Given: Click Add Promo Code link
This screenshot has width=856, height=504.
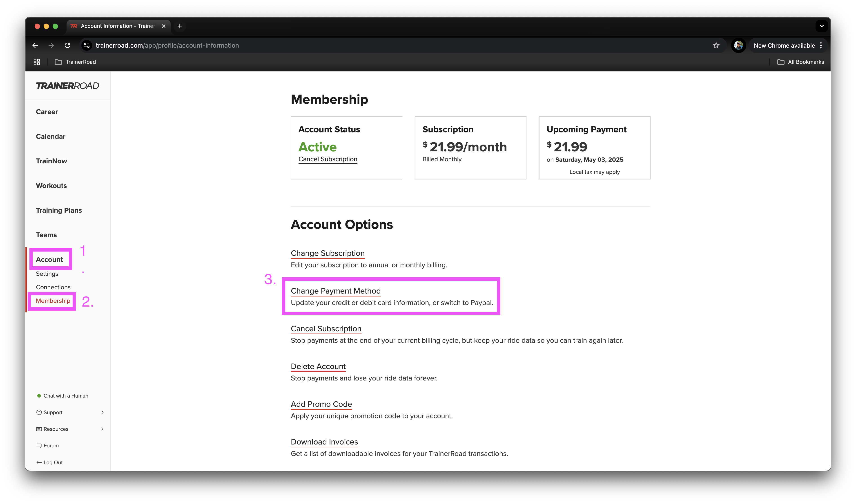Looking at the screenshot, I should pos(321,404).
